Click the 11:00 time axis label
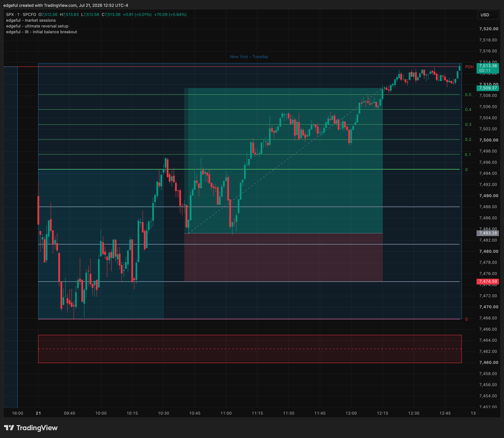This screenshot has height=438, width=504. tap(226, 413)
